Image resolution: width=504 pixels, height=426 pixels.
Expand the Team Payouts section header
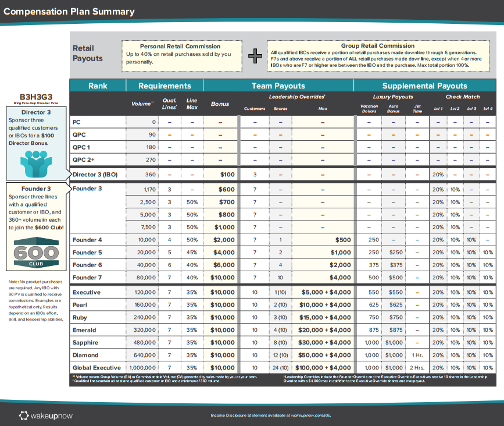click(278, 85)
